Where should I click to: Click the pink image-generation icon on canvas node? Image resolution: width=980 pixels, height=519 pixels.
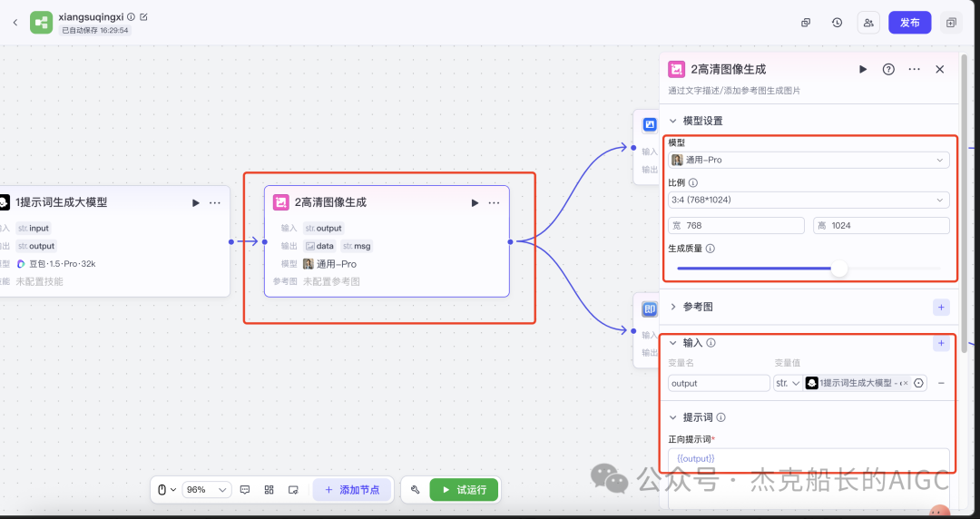point(281,202)
